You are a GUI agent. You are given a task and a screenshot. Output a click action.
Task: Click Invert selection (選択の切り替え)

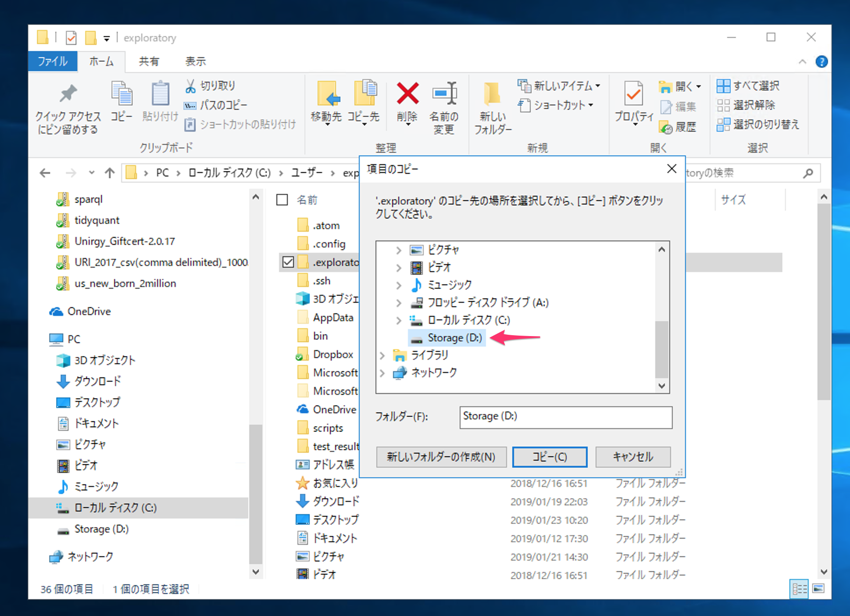tap(758, 125)
